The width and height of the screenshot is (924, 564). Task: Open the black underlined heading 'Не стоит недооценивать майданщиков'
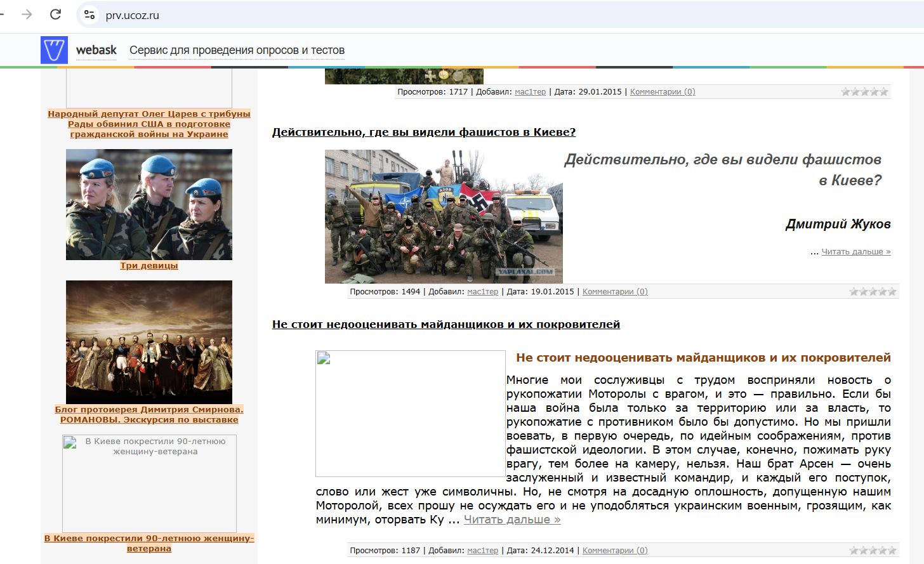tap(446, 324)
